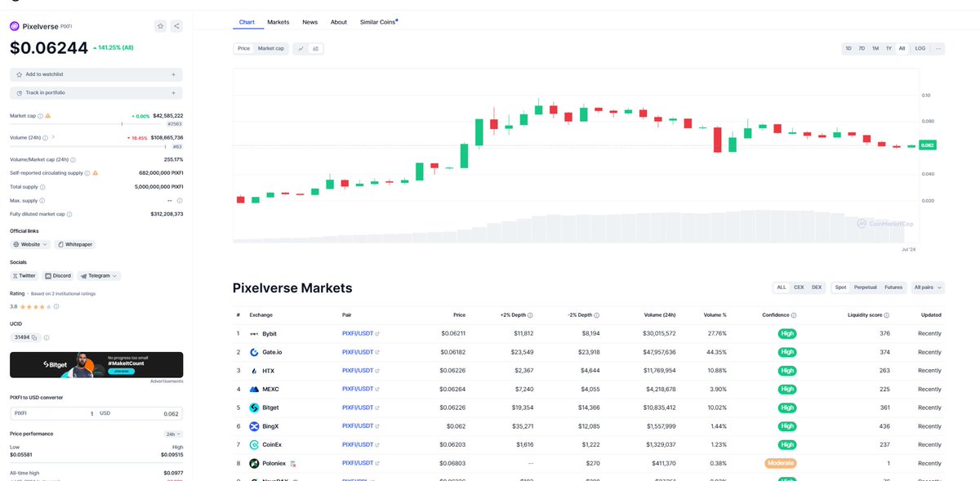This screenshot has height=481, width=980.
Task: Set chart range to 1Y
Action: (889, 49)
